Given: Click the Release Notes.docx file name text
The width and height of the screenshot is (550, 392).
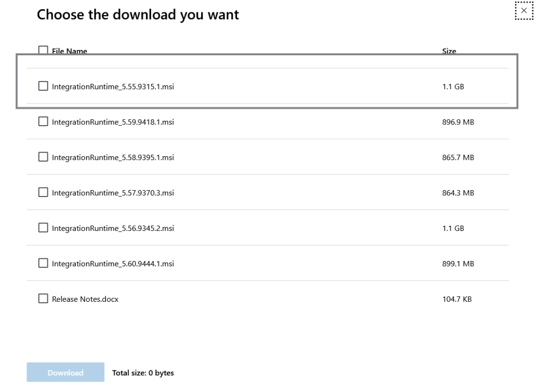Looking at the screenshot, I should pos(85,299).
